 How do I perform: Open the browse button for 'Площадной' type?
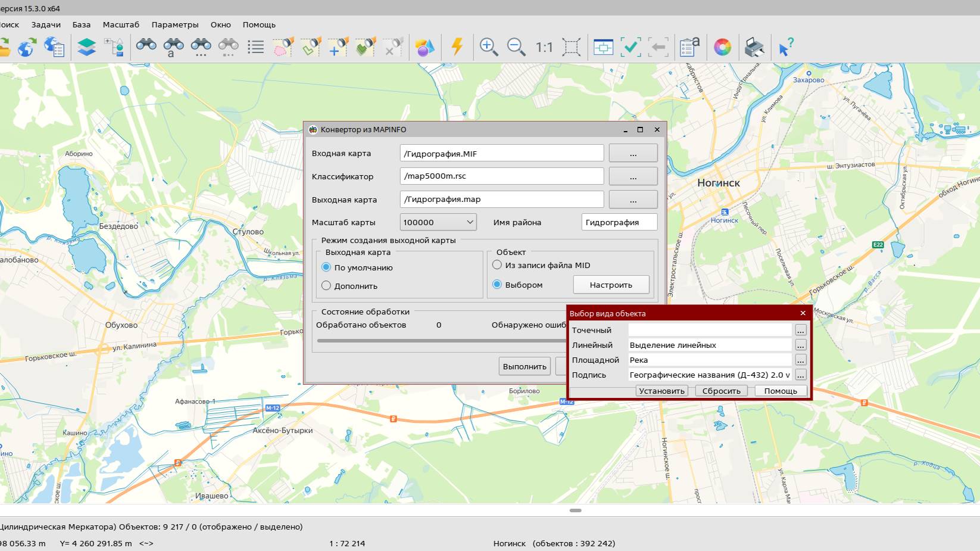click(800, 360)
